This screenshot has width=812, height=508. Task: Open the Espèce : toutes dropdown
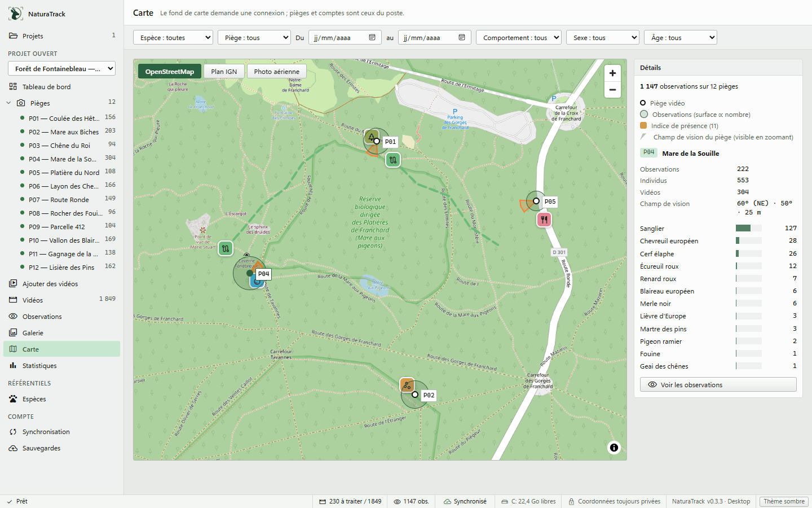click(173, 38)
